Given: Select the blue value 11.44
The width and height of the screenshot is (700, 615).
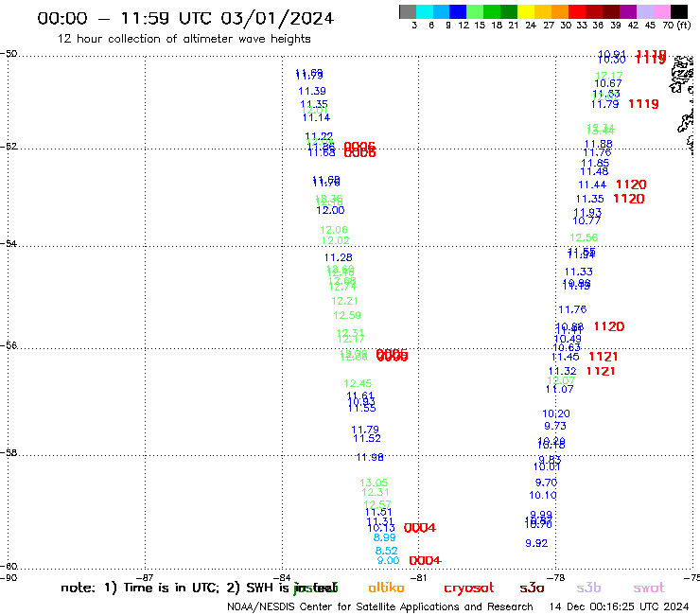Looking at the screenshot, I should point(592,184).
